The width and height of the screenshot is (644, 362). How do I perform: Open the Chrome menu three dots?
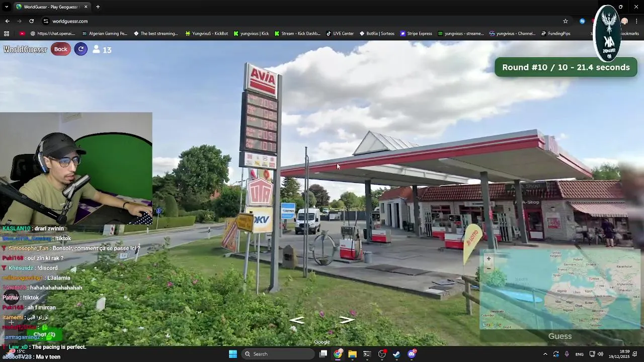[x=636, y=21]
